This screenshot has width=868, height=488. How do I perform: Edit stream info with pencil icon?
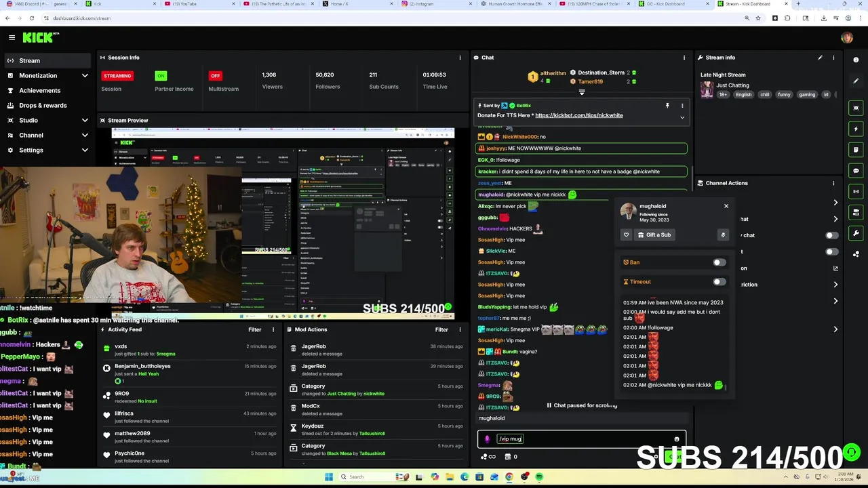click(x=820, y=58)
